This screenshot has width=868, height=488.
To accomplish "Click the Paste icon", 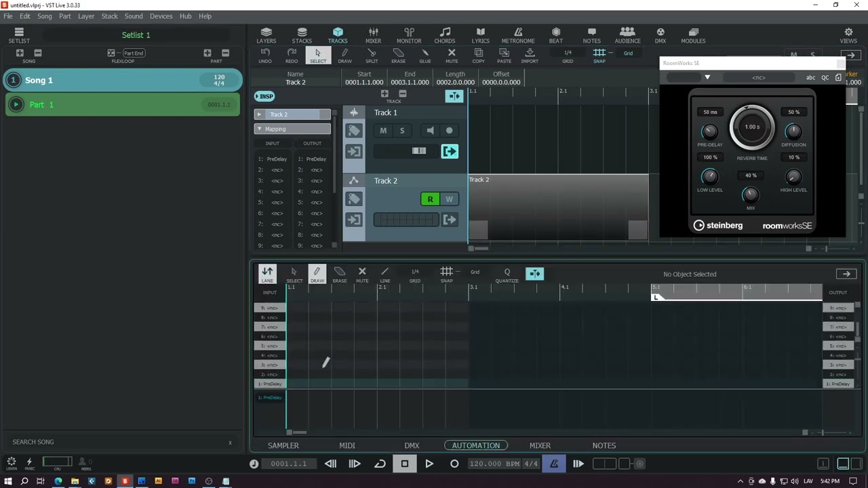I will (504, 56).
